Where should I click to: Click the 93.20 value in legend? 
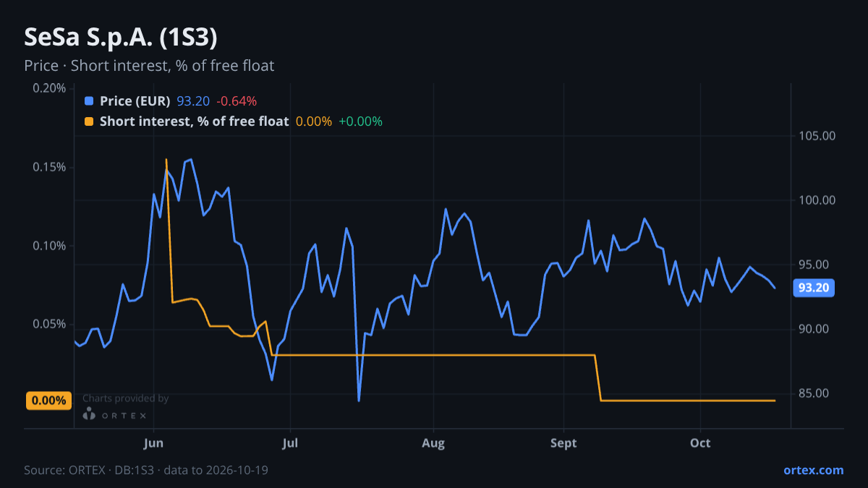pyautogui.click(x=193, y=101)
